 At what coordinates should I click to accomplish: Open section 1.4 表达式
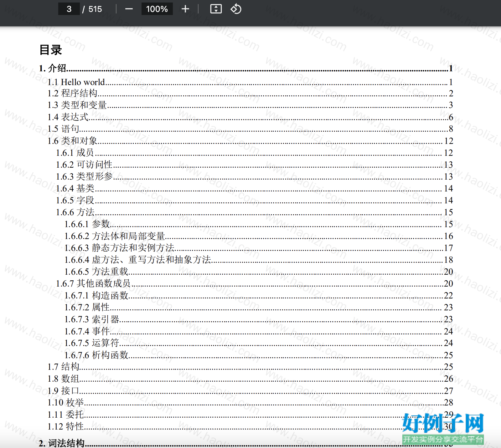tap(250, 117)
